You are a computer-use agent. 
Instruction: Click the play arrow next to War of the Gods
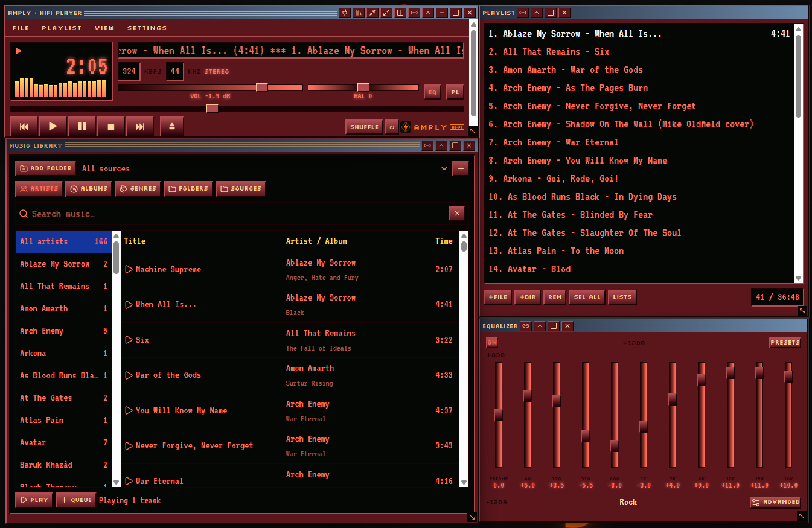pyautogui.click(x=129, y=375)
